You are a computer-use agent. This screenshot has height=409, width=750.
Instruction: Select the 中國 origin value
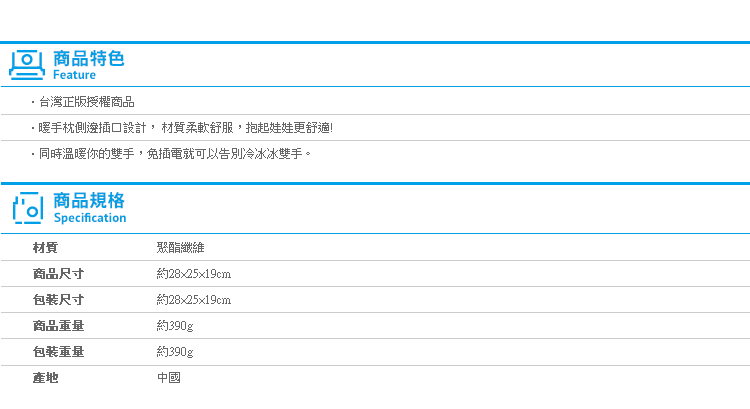pyautogui.click(x=169, y=378)
